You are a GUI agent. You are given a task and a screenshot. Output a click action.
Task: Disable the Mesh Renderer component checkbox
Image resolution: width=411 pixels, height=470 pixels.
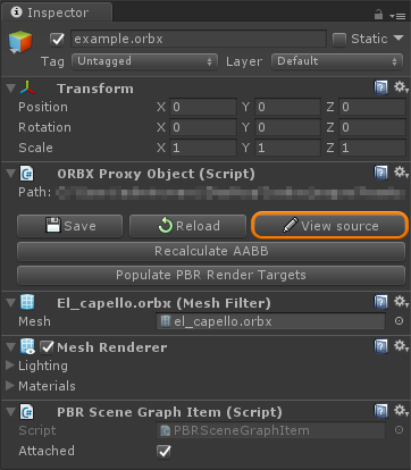click(47, 347)
